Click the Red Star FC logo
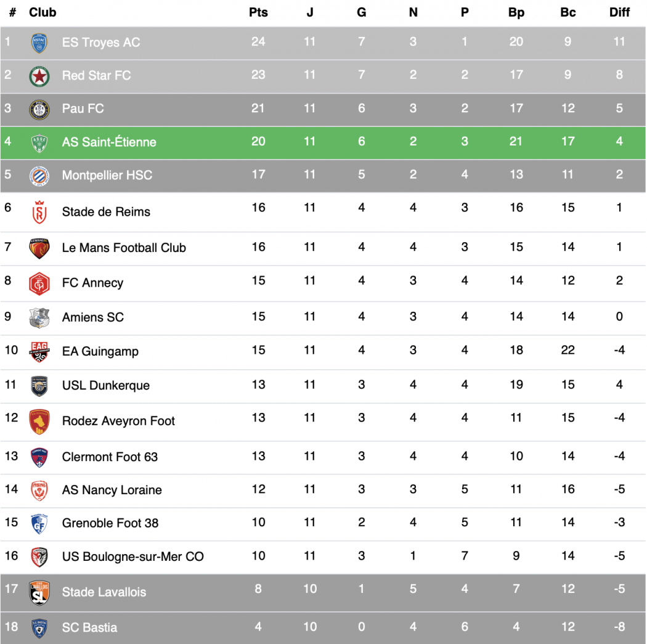Image resolution: width=647 pixels, height=644 pixels. click(x=39, y=76)
